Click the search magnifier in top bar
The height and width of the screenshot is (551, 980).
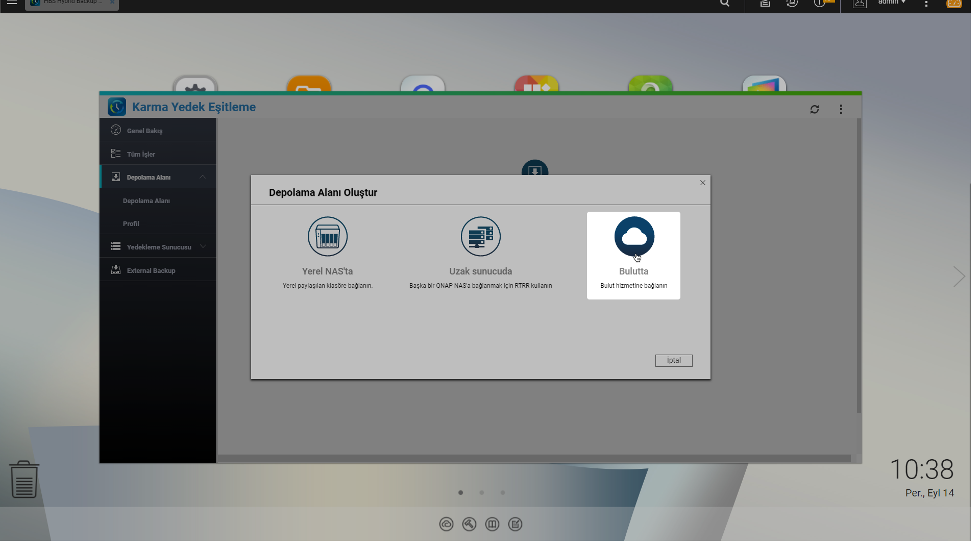pos(725,4)
